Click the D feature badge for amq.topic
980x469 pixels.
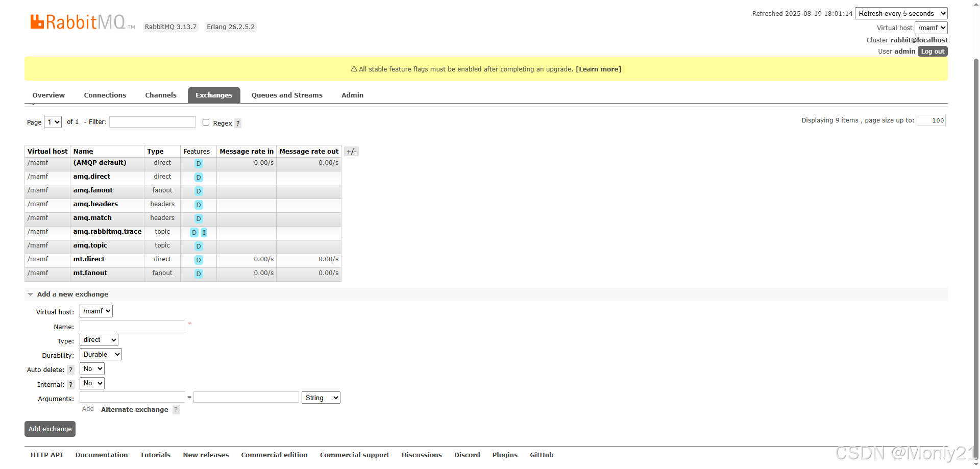tap(199, 246)
